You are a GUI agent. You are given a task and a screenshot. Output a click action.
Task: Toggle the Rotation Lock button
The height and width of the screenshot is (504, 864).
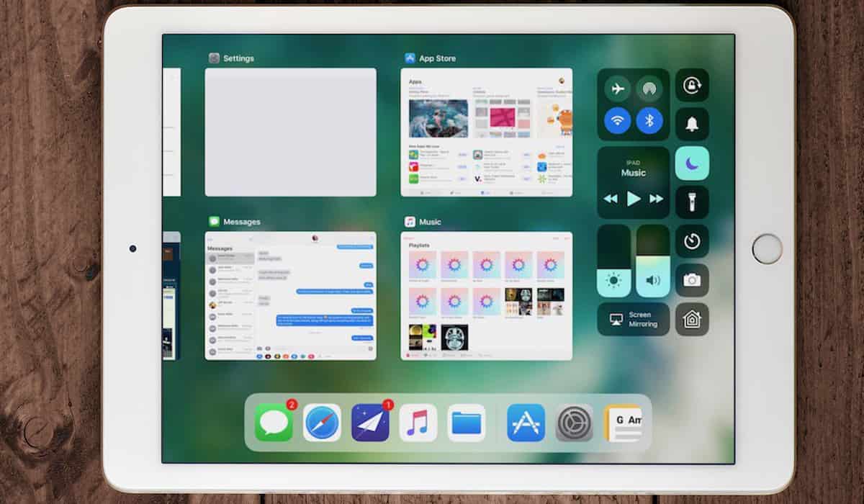(692, 85)
